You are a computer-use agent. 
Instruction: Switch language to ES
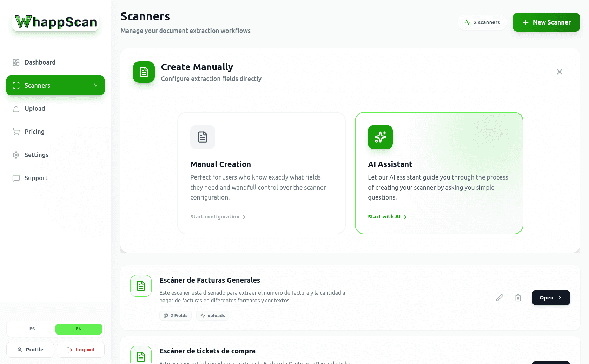(x=32, y=329)
